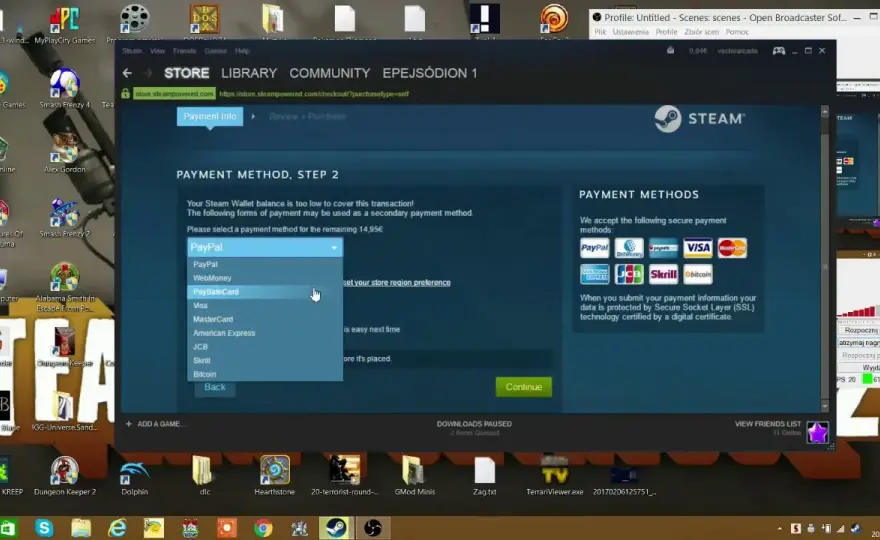Go back with Steam's back arrow
Viewport: 880px width, 540px height.
coord(127,73)
